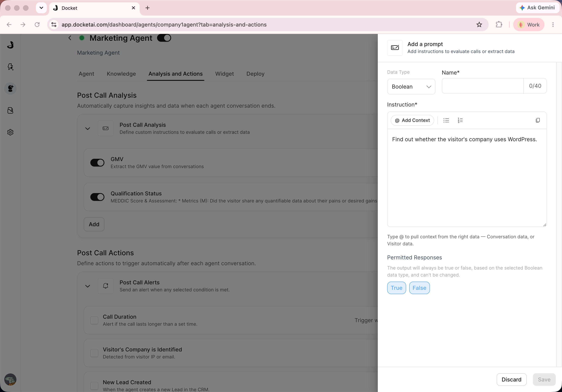Viewport: 562px width, 392px height.
Task: Open the sparkle AI sidebar icon
Action: [x=10, y=67]
